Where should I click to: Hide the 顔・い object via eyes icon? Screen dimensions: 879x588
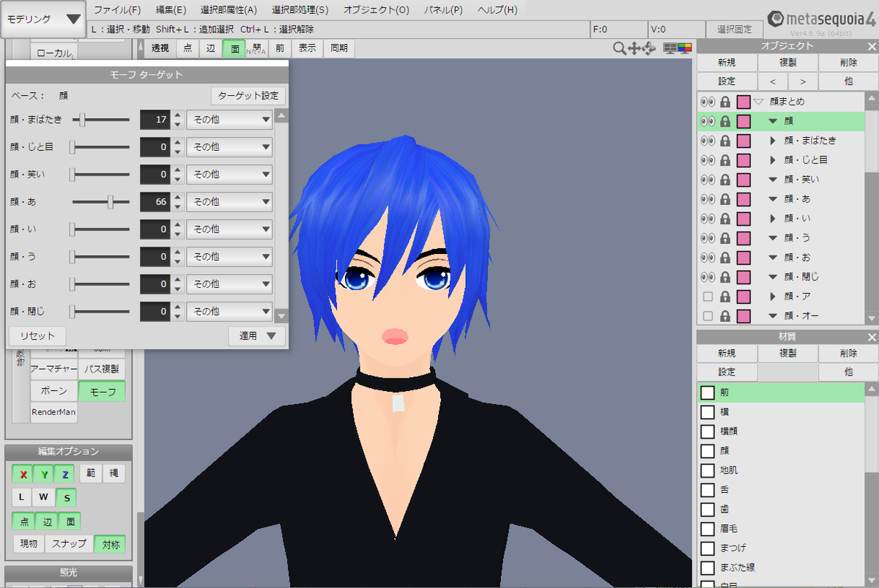tap(708, 218)
